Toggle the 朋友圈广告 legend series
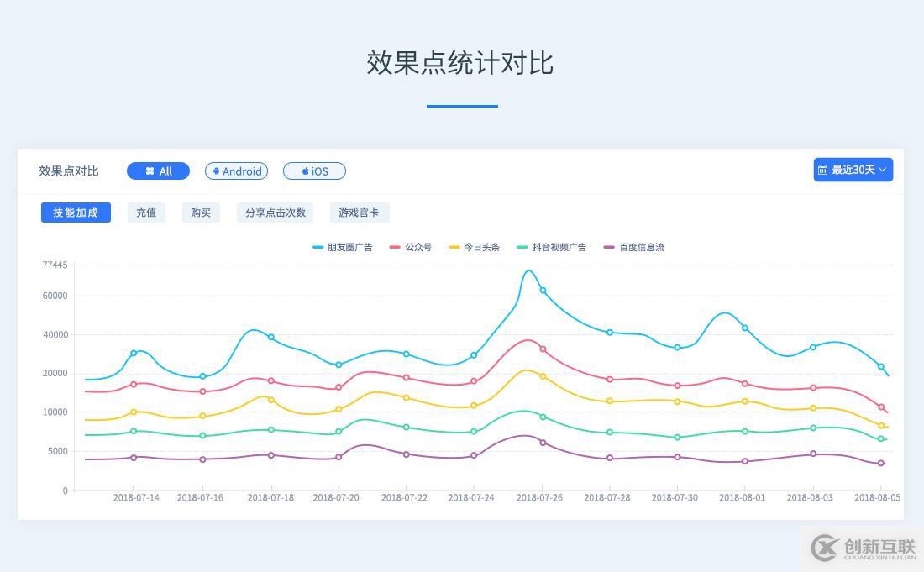Screen dimensions: 924x572 (343, 247)
